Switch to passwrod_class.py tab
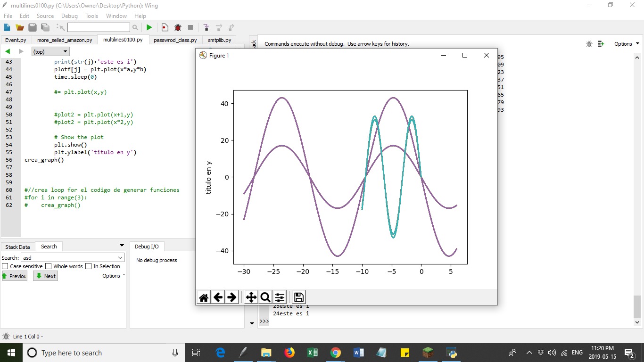644x362 pixels. tap(175, 40)
